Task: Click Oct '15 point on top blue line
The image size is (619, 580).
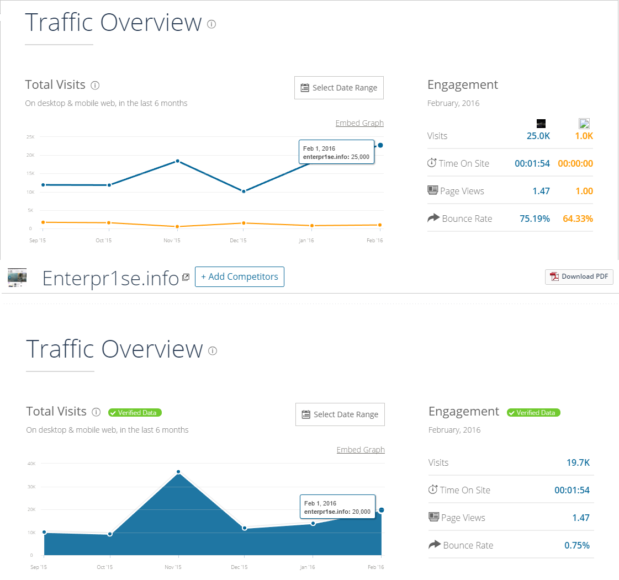Action: (109, 185)
